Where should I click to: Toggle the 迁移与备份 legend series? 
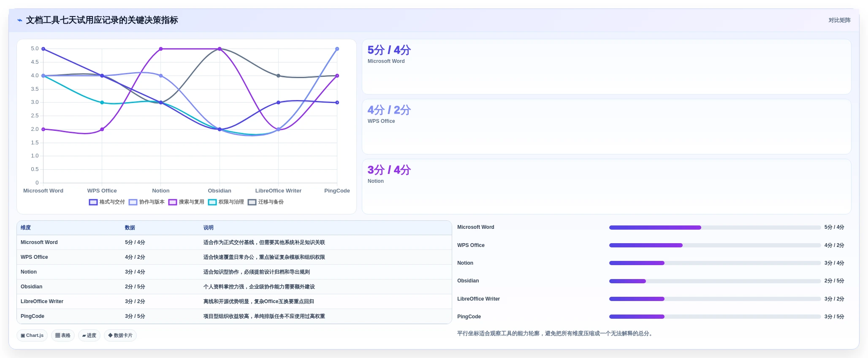(x=266, y=202)
